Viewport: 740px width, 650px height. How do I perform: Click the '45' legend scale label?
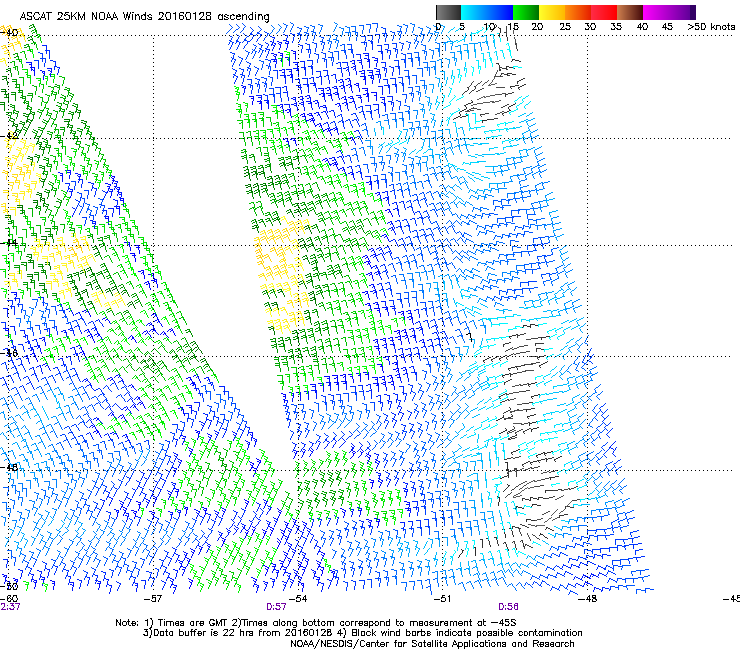tap(667, 27)
